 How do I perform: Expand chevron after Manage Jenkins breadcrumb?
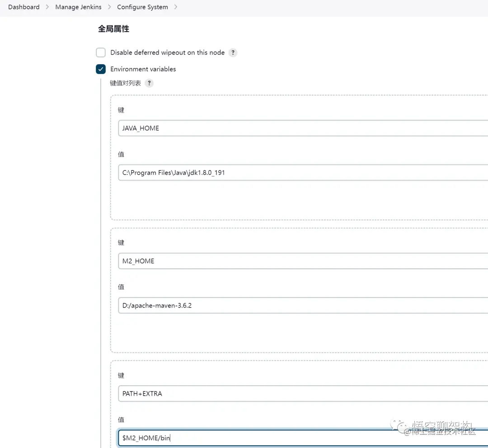[109, 7]
